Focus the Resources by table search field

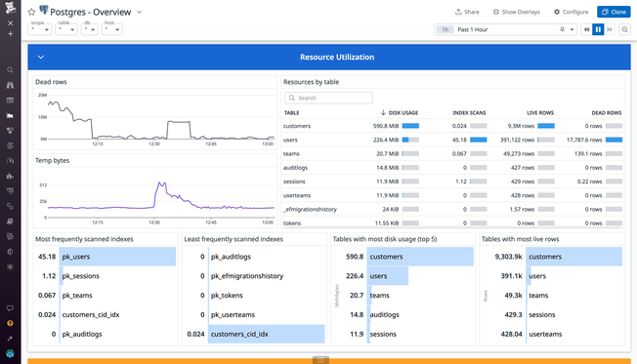[x=328, y=98]
